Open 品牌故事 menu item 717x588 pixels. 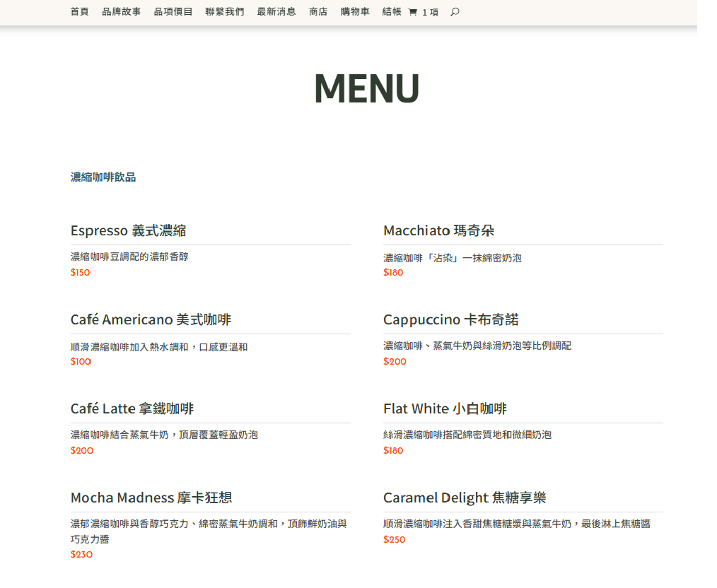coord(121,12)
